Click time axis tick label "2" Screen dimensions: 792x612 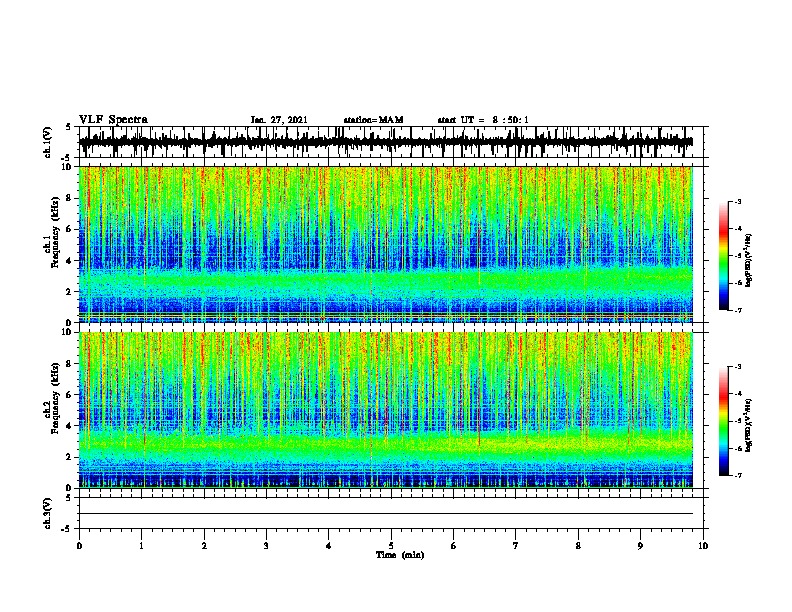click(204, 546)
